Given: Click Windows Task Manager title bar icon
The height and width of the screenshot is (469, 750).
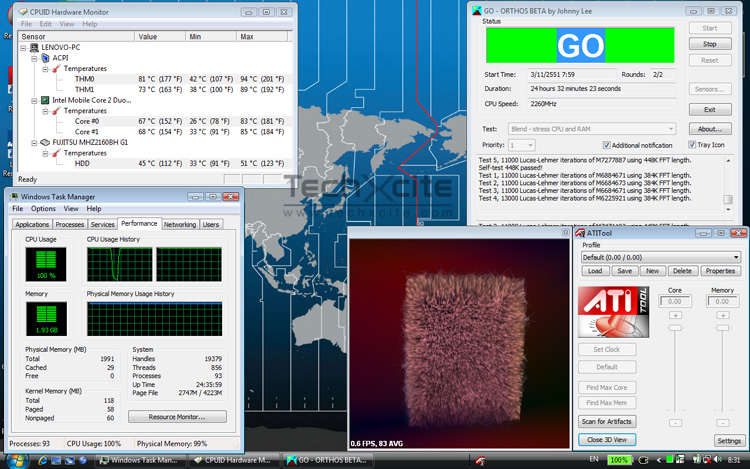Looking at the screenshot, I should 14,196.
